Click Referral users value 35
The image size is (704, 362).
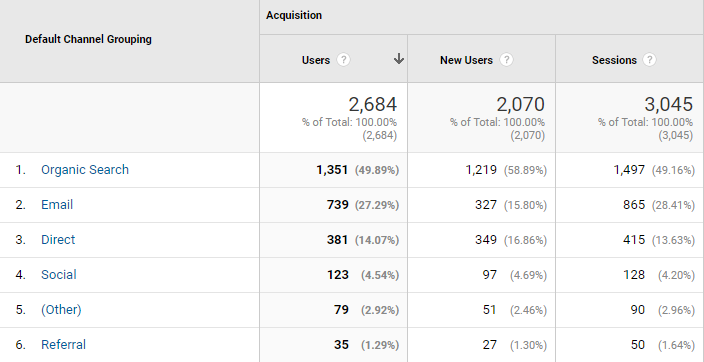pyautogui.click(x=341, y=345)
